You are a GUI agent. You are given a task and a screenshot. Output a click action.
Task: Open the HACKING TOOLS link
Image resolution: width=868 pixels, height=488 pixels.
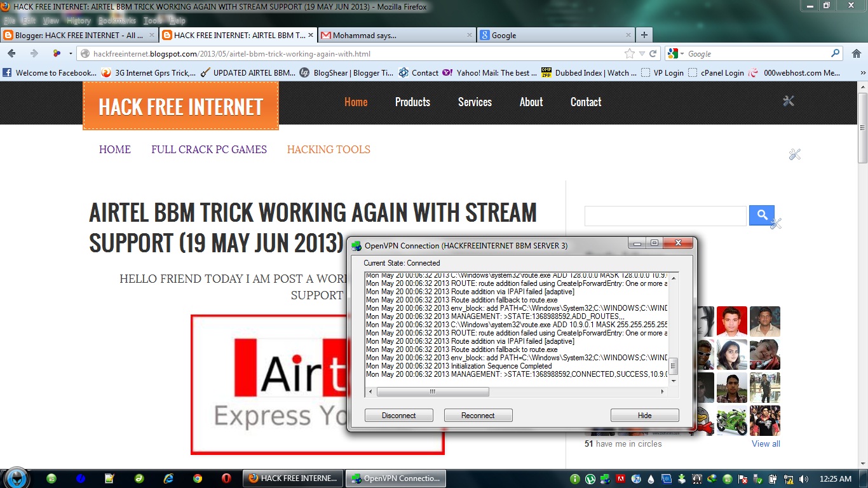click(329, 149)
